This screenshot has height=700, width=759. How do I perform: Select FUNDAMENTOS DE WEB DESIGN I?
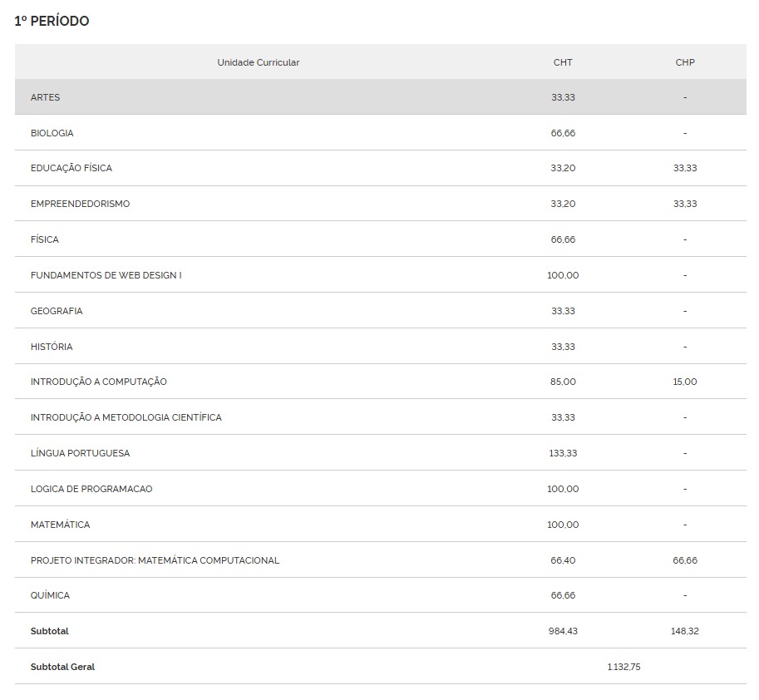click(106, 275)
